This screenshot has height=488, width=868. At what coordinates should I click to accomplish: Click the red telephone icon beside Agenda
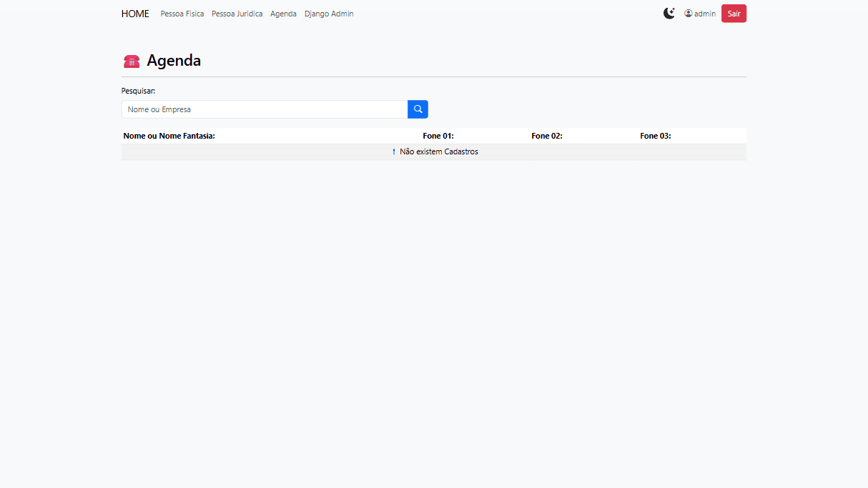pyautogui.click(x=132, y=61)
